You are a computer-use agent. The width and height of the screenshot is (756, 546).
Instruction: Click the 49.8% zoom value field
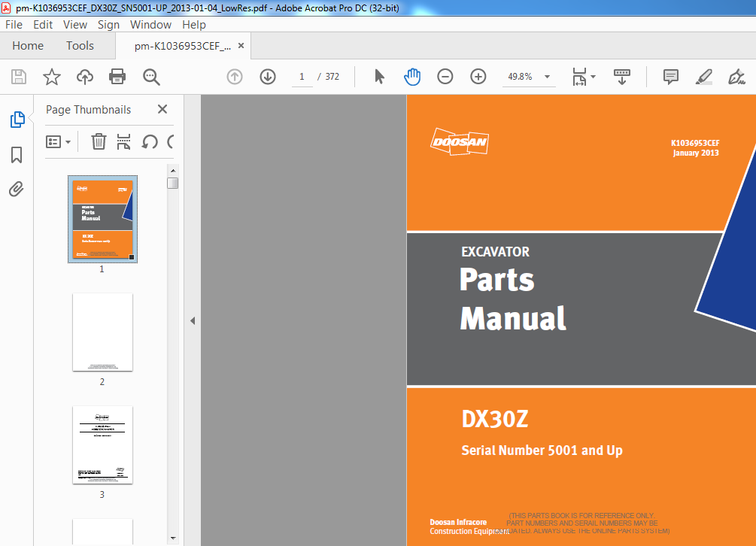521,77
